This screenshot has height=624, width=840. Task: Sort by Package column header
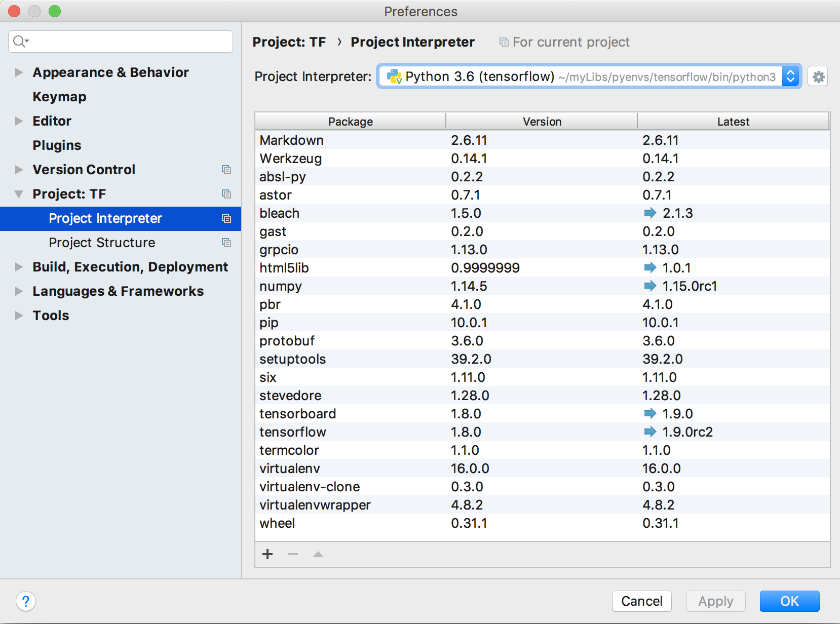click(x=351, y=122)
